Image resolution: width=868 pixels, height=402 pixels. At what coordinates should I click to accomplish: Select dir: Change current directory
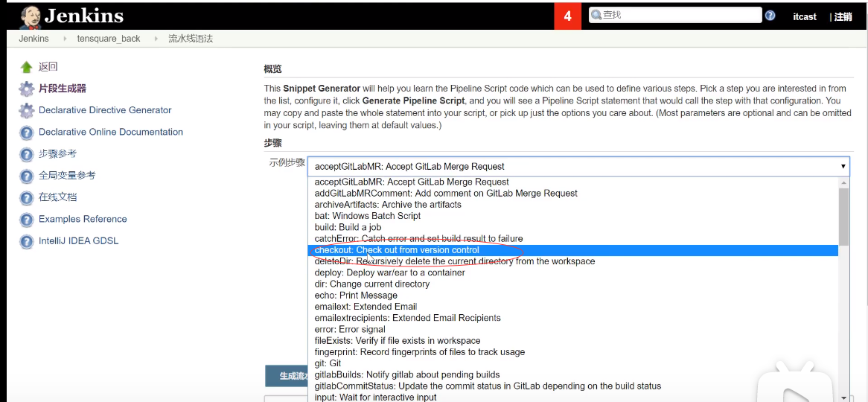click(x=573, y=284)
